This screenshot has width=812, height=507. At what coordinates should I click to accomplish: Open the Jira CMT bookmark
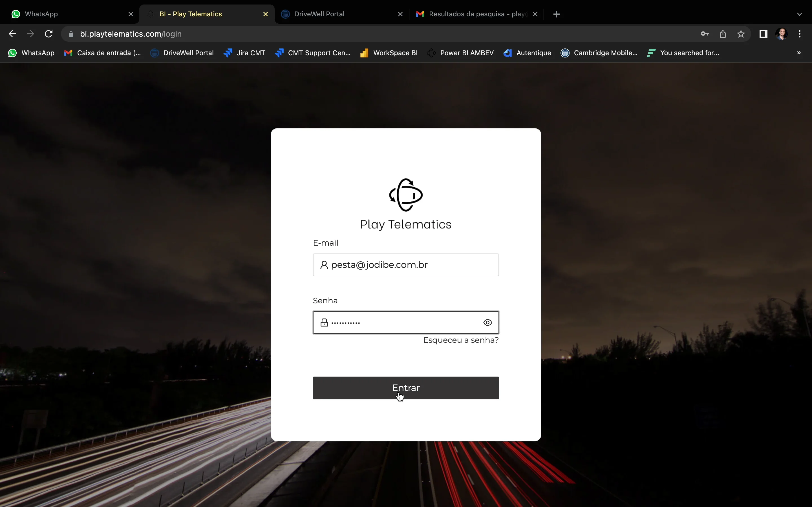(244, 53)
